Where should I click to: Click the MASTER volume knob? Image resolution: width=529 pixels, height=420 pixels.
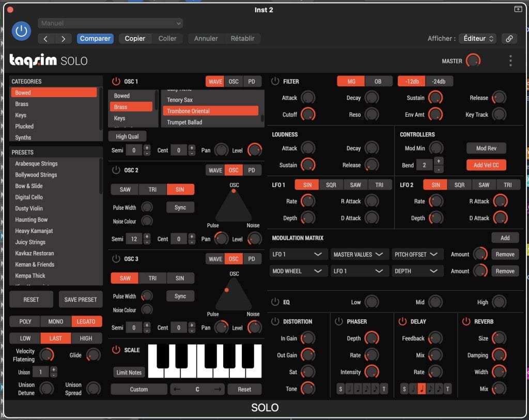pos(472,61)
